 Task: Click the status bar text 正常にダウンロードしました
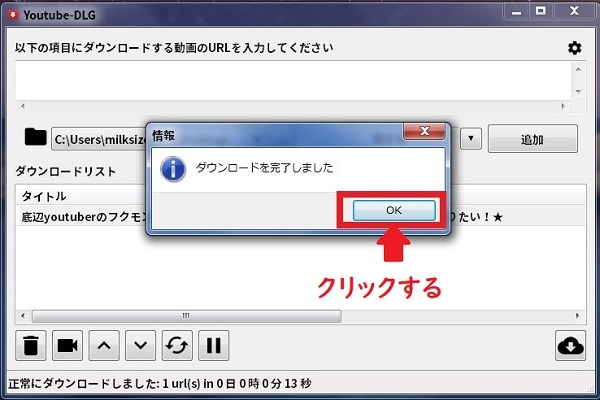point(83,383)
